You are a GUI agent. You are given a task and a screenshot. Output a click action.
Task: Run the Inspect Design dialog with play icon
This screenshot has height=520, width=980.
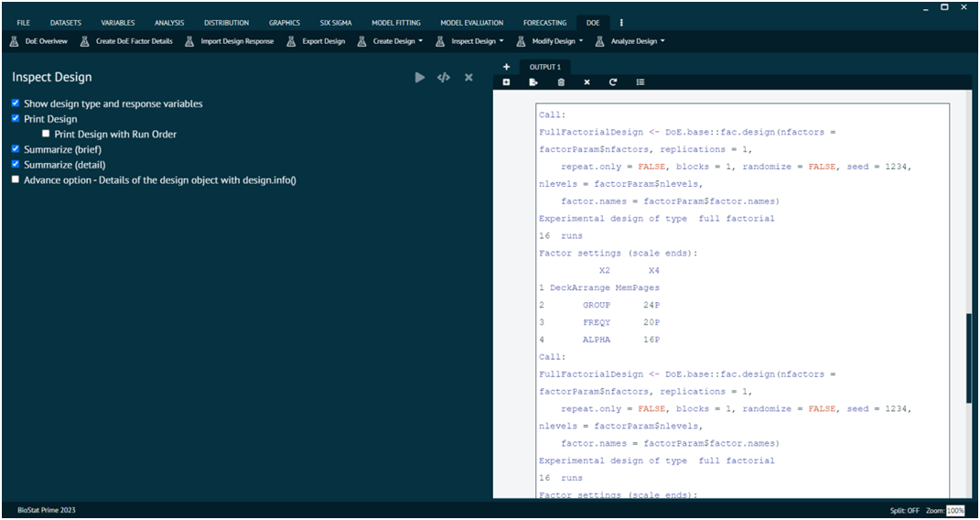(x=420, y=78)
